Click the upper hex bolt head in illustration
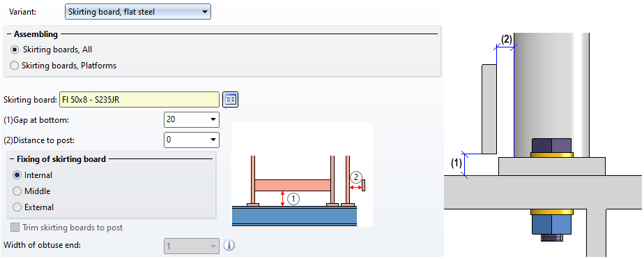The width and height of the screenshot is (644, 259). pos(551,145)
